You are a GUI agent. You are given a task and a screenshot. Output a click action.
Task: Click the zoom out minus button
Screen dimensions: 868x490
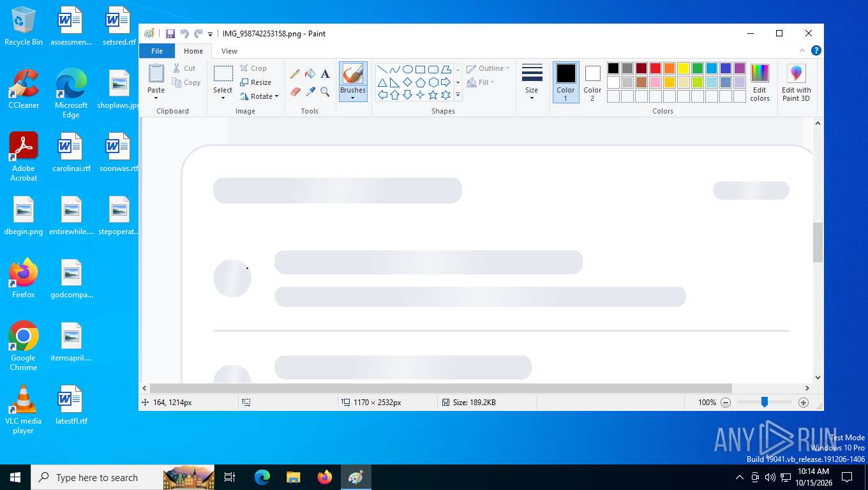pos(726,403)
